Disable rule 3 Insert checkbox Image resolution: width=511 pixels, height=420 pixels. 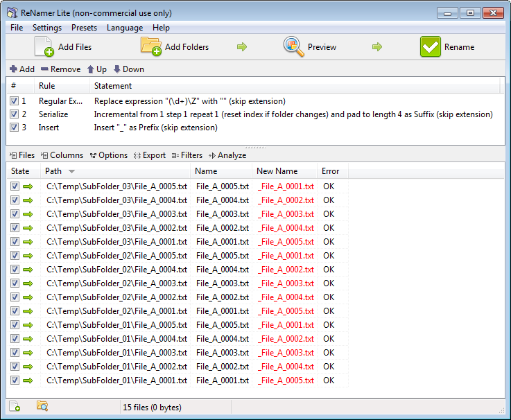(x=14, y=127)
